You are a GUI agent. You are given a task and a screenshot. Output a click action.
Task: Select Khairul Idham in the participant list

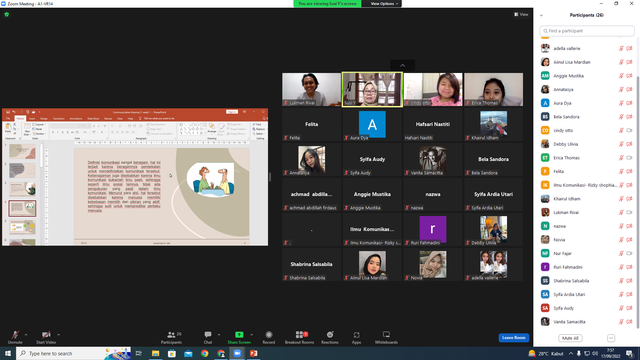click(x=587, y=199)
